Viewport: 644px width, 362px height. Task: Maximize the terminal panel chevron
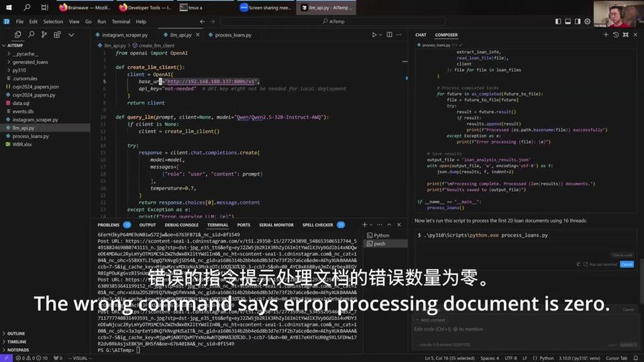tap(389, 225)
